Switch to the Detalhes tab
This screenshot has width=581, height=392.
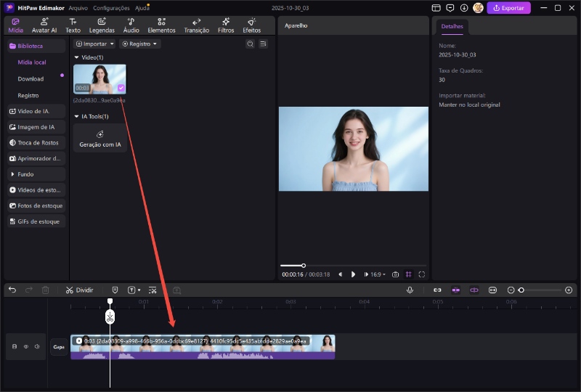coord(452,27)
